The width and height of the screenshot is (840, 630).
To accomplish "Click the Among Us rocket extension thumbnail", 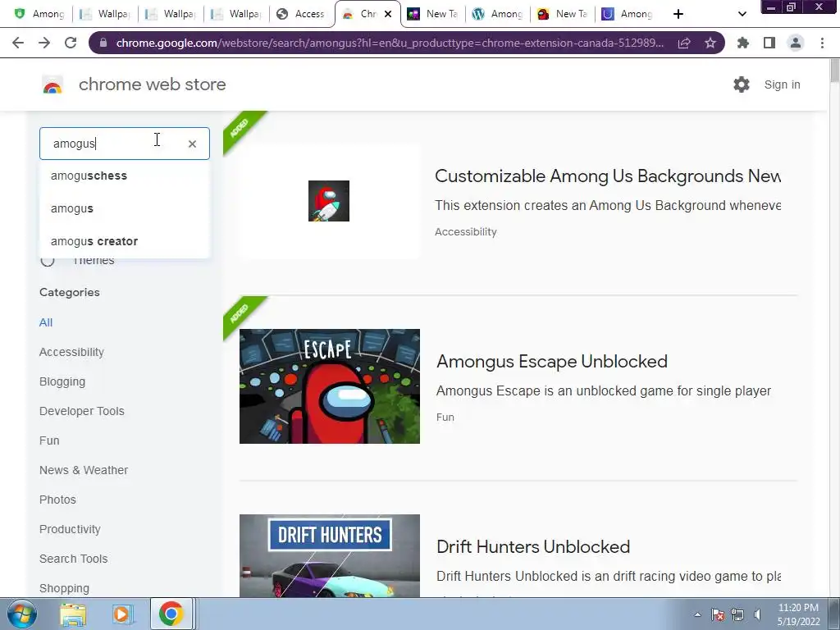I will click(x=329, y=201).
